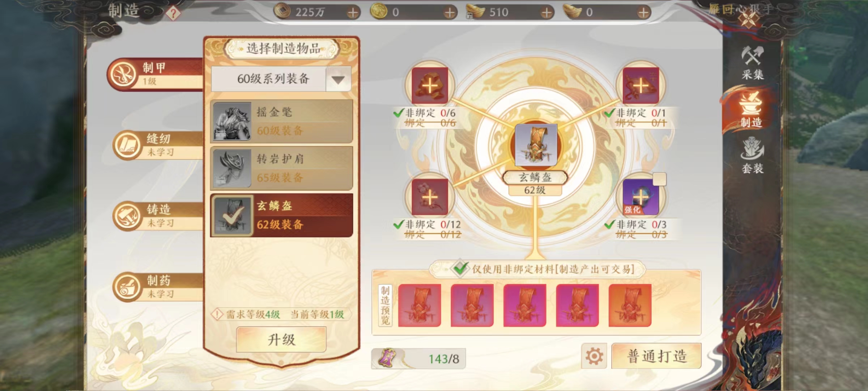Expand the 60级系列装备 dropdown arrow

[338, 79]
